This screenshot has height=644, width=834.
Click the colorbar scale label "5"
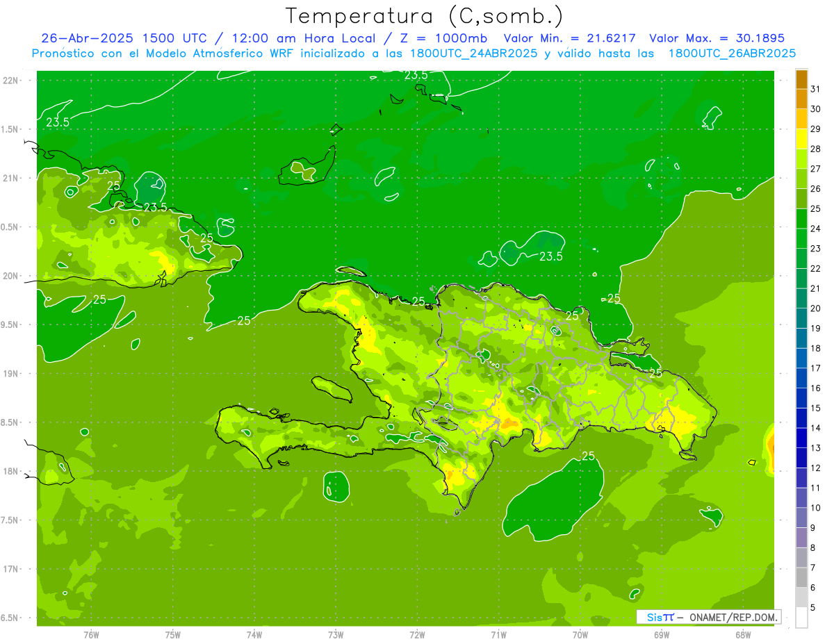click(813, 608)
